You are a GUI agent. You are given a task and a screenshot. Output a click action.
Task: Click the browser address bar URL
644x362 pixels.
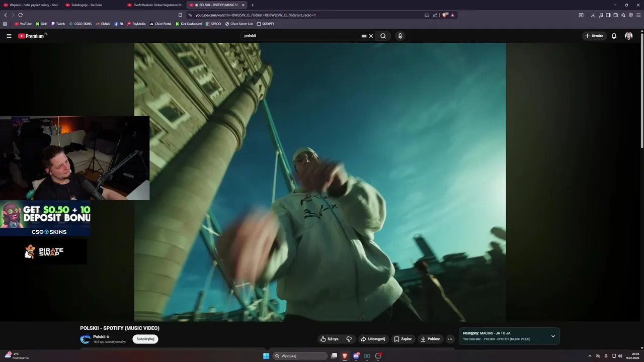click(256, 15)
